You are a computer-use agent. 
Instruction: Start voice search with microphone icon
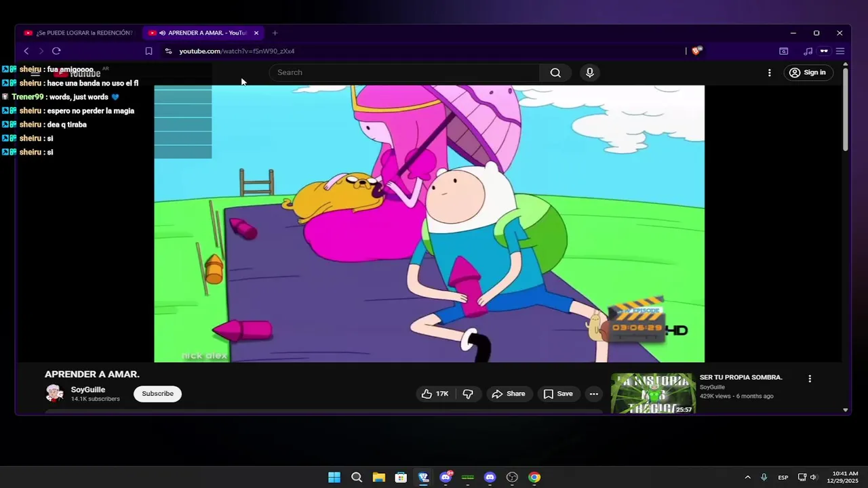590,73
